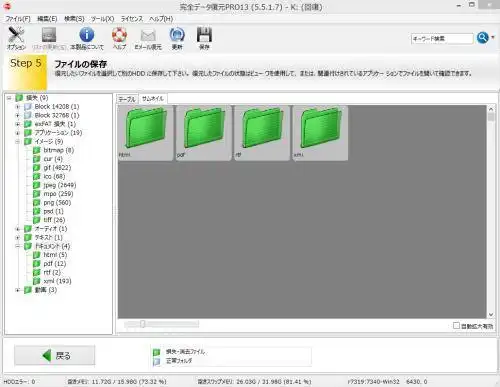Select the cur (4) tree item

coord(53,159)
